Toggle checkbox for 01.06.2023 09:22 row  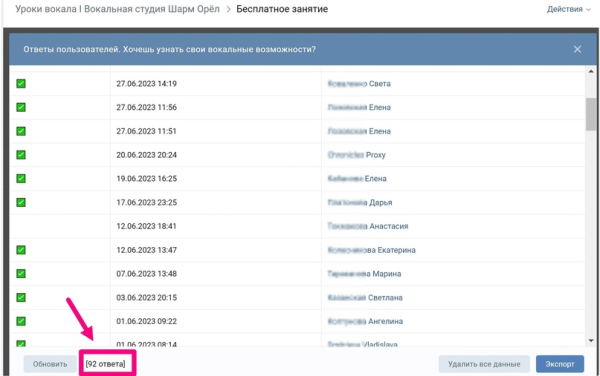[21, 321]
